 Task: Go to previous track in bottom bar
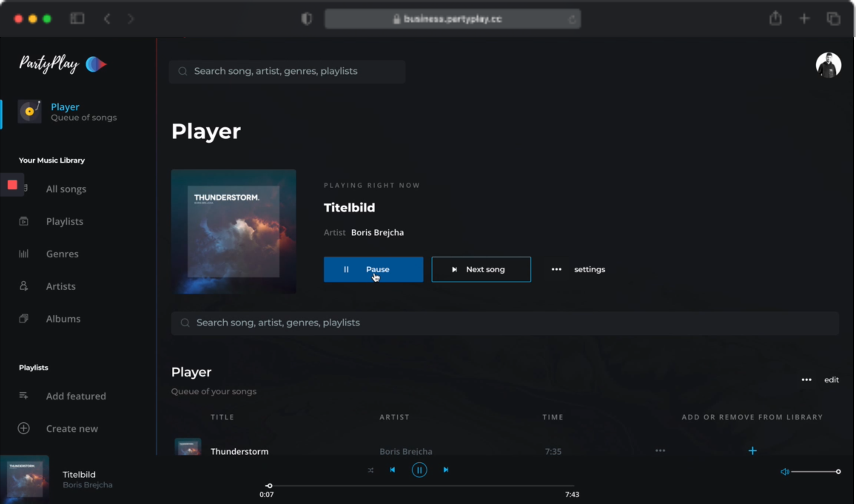(392, 470)
